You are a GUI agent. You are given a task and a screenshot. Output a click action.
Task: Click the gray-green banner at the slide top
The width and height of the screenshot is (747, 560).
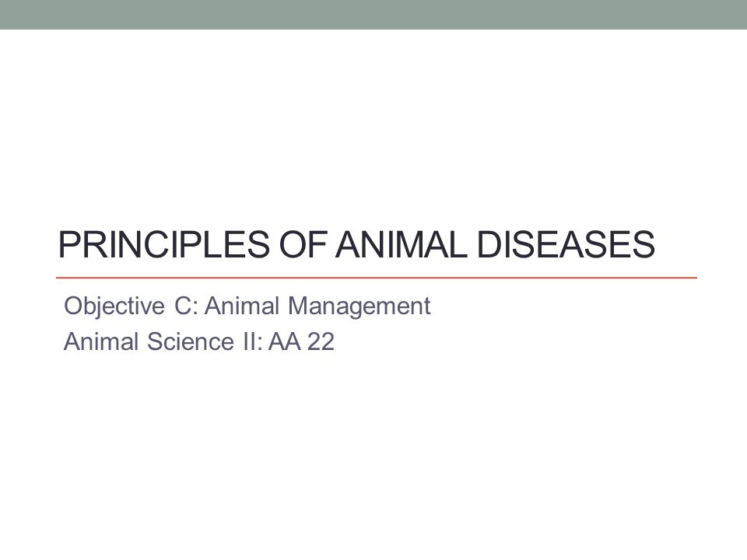tap(373, 14)
